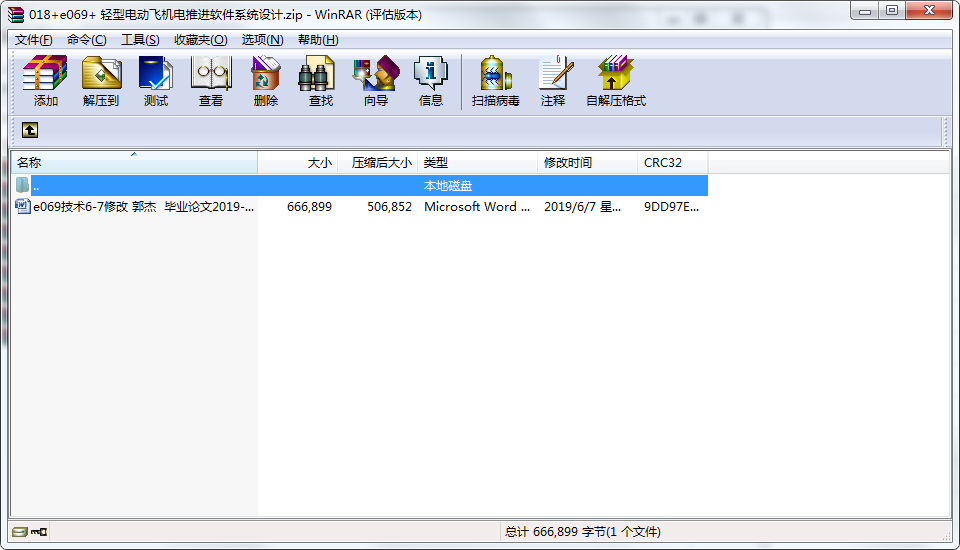Click the Extract To (解压到) icon
The height and width of the screenshot is (550, 960).
101,81
